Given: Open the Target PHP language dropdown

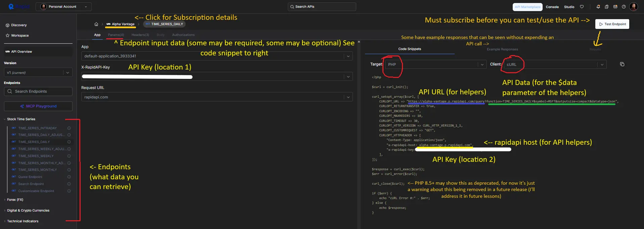Looking at the screenshot, I should click(x=435, y=64).
